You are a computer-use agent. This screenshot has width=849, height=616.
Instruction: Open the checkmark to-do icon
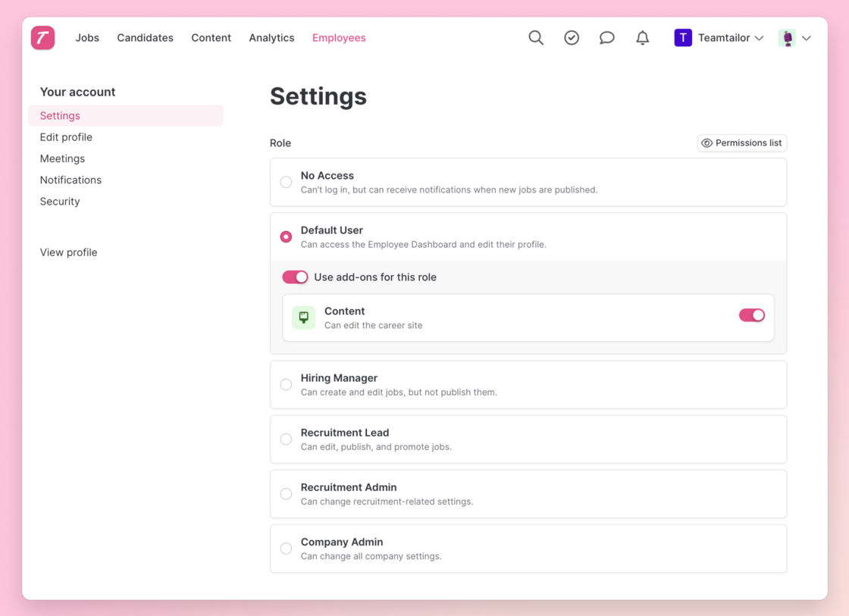pos(572,38)
